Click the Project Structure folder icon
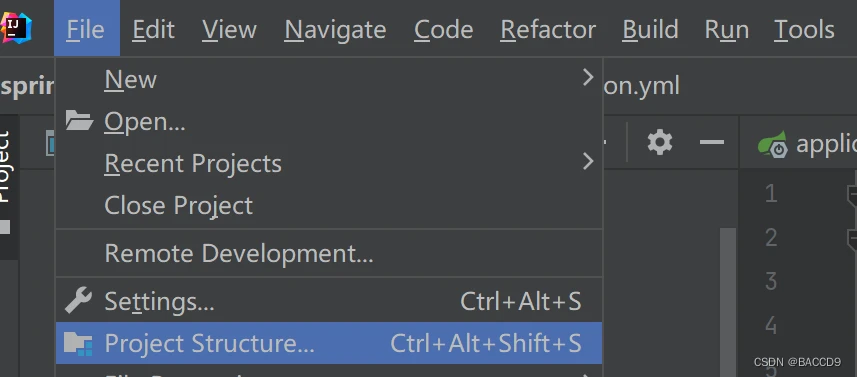The height and width of the screenshot is (377, 857). tap(78, 344)
